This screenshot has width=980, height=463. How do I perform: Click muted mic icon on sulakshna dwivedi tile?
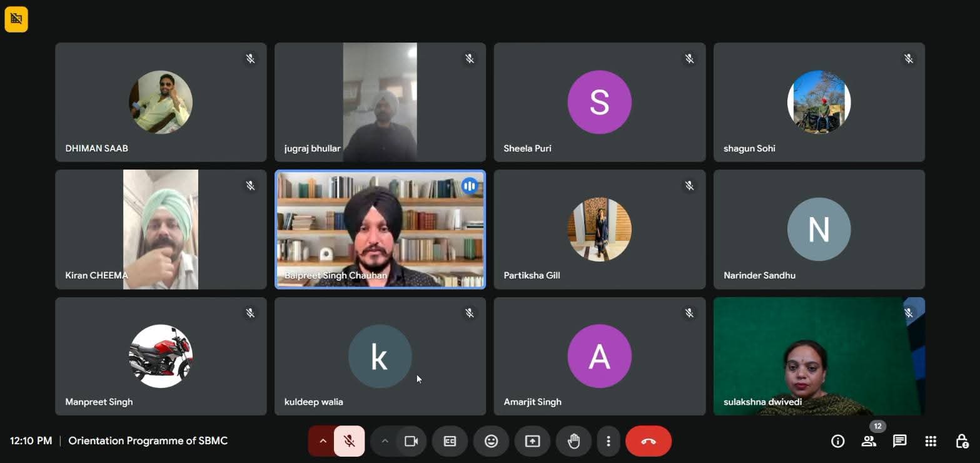(x=909, y=312)
